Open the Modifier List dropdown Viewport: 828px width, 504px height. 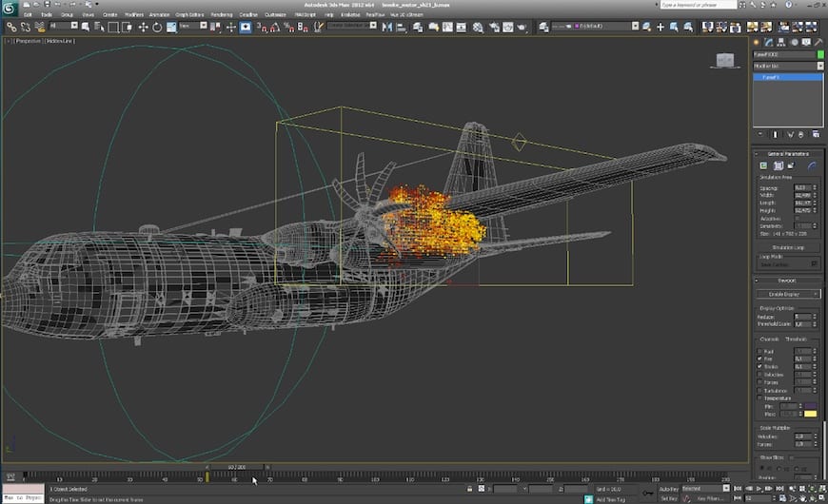click(x=788, y=66)
